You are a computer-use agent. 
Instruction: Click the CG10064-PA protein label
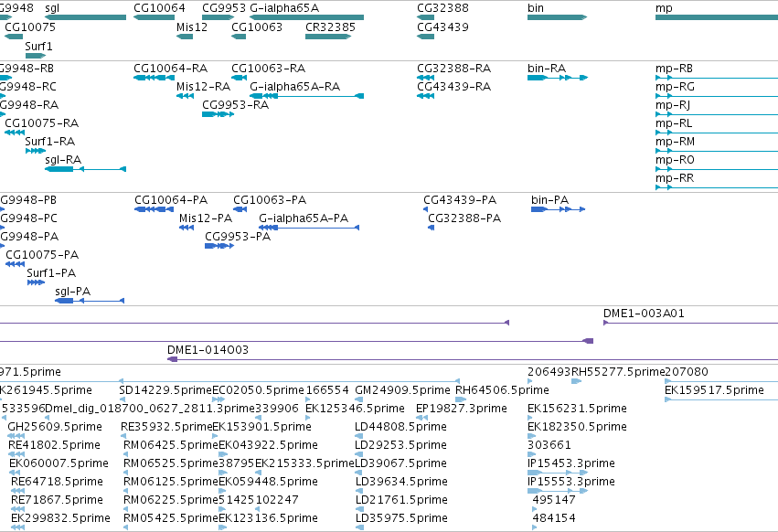171,200
